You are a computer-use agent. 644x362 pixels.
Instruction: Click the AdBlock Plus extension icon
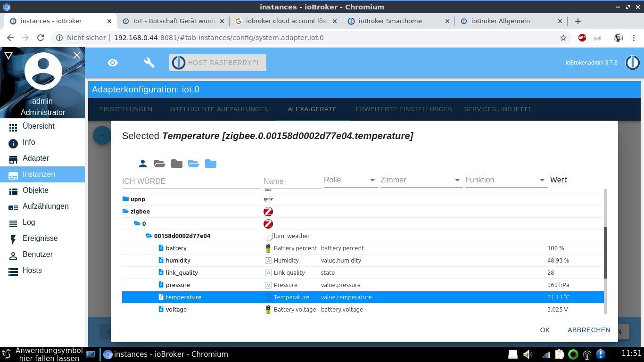tap(582, 38)
